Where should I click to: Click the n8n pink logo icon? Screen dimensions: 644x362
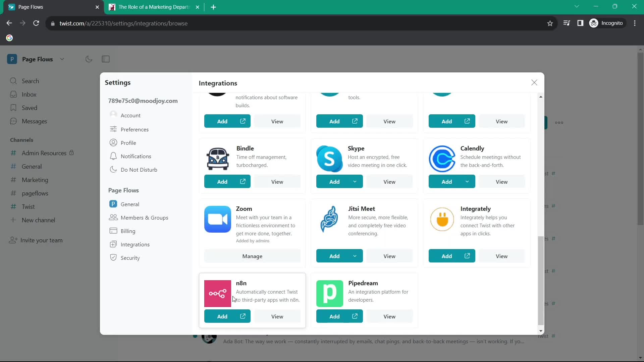coord(217,294)
